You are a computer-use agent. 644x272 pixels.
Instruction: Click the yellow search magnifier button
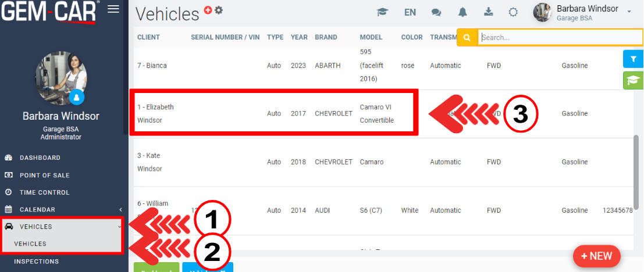467,37
